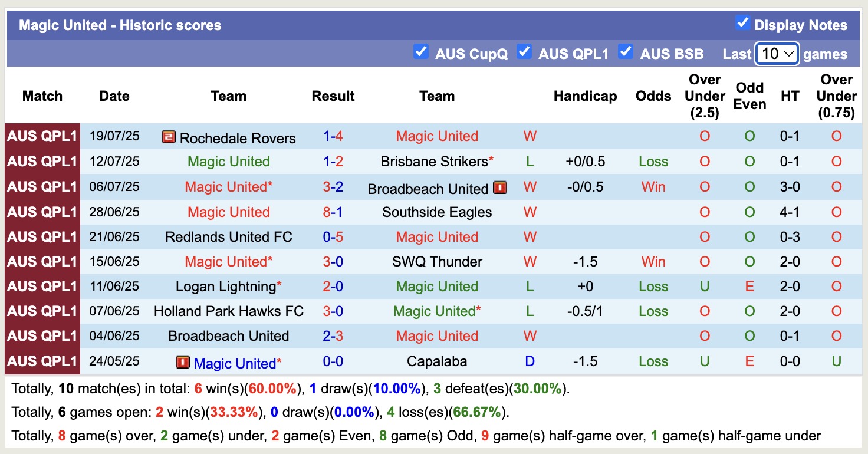Toggle the Display Notes checkbox
The height and width of the screenshot is (454, 868).
click(x=742, y=24)
